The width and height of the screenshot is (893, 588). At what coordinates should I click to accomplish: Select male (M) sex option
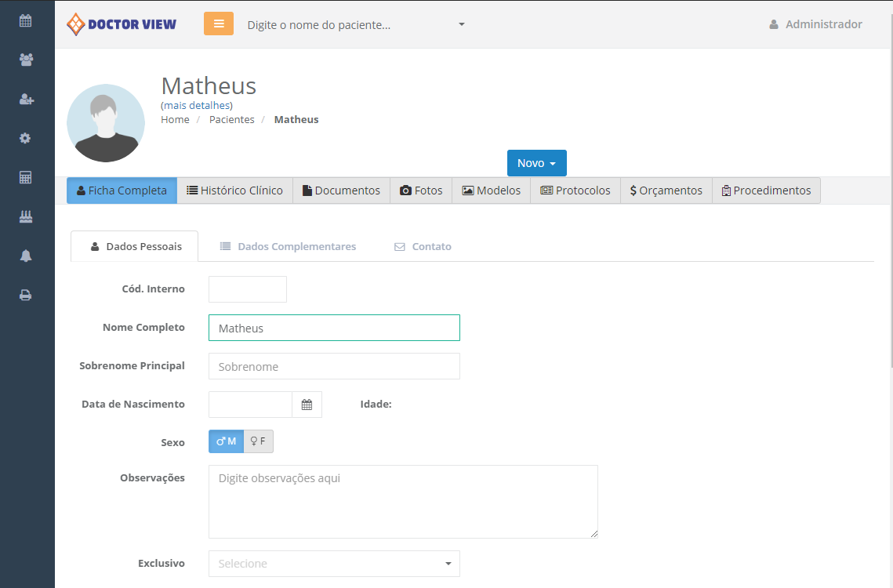(x=226, y=441)
